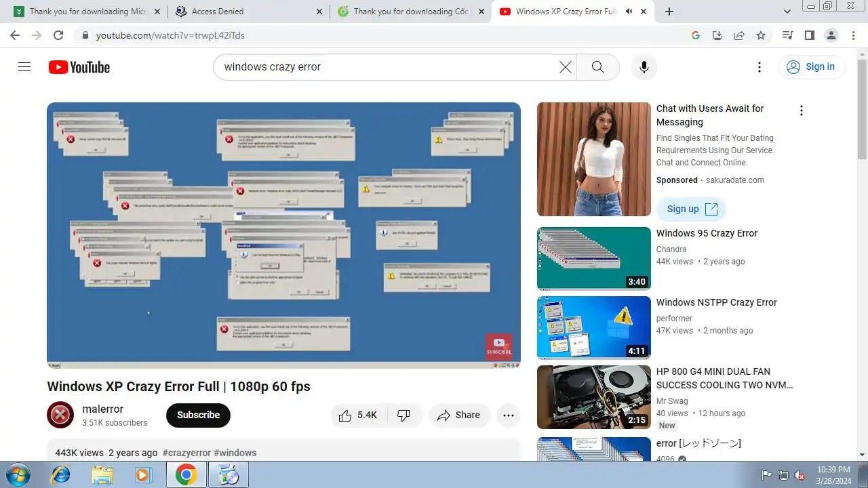Dislike the video with thumbs down
Screen dimensions: 868x488
403,415
